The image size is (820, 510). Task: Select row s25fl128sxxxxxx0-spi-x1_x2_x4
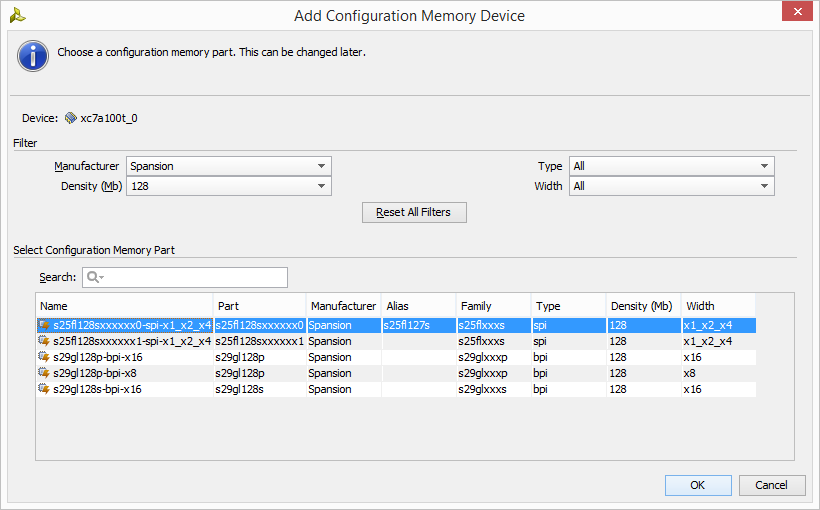click(396, 325)
